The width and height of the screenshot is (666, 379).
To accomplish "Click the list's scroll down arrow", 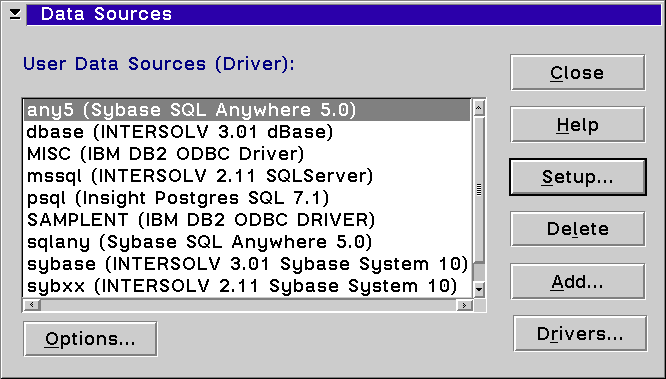I will click(479, 289).
